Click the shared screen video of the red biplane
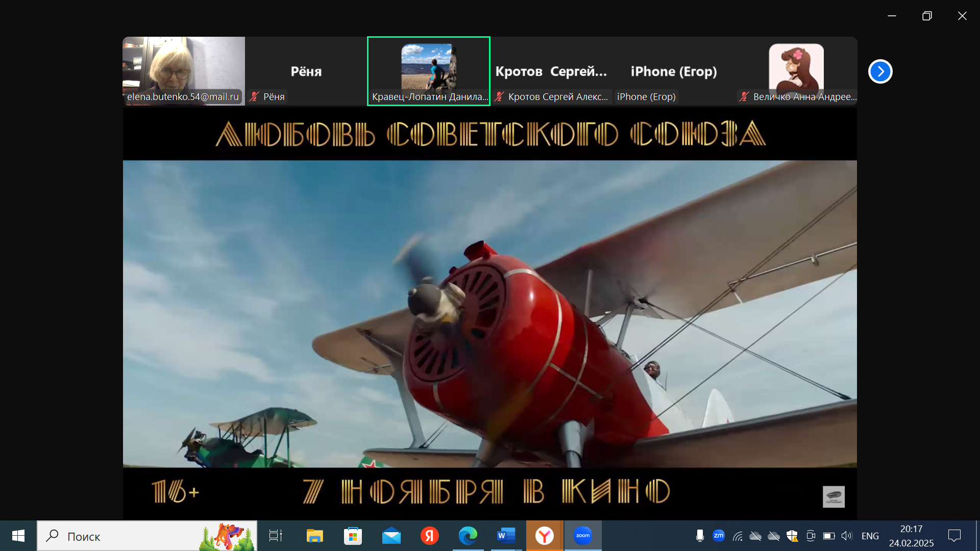Image resolution: width=980 pixels, height=551 pixels. coord(490,314)
